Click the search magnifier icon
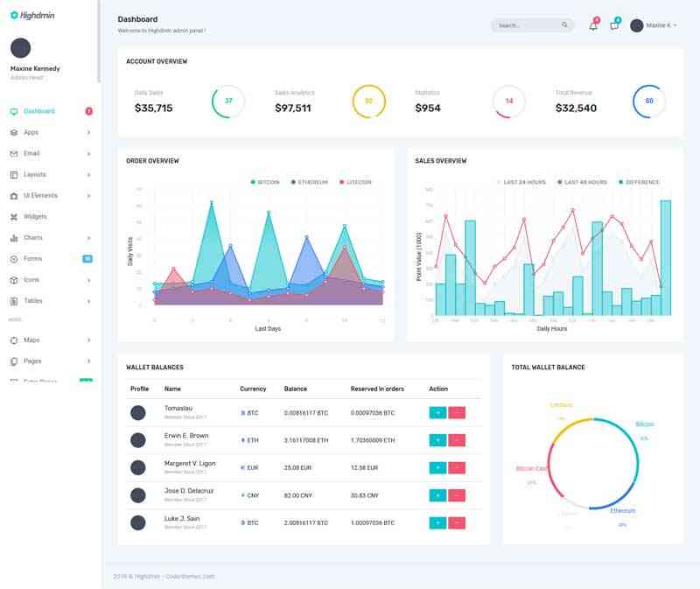The height and width of the screenshot is (589, 700). 565,25
